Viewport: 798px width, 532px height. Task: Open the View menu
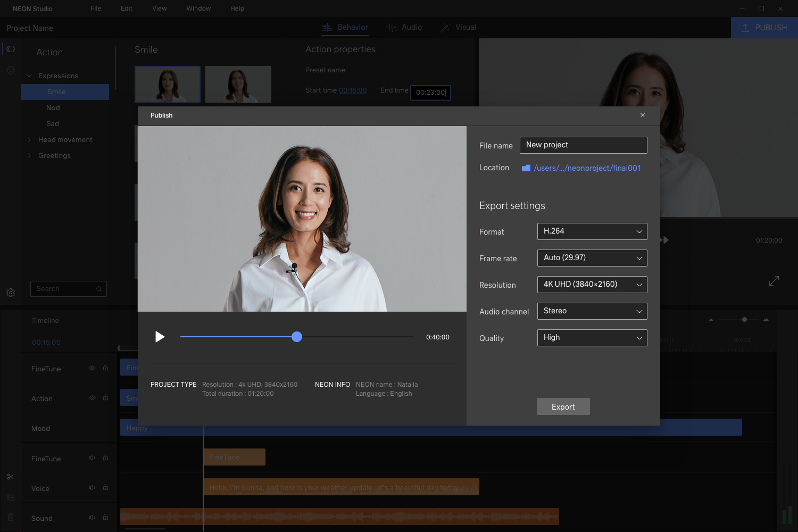[160, 9]
